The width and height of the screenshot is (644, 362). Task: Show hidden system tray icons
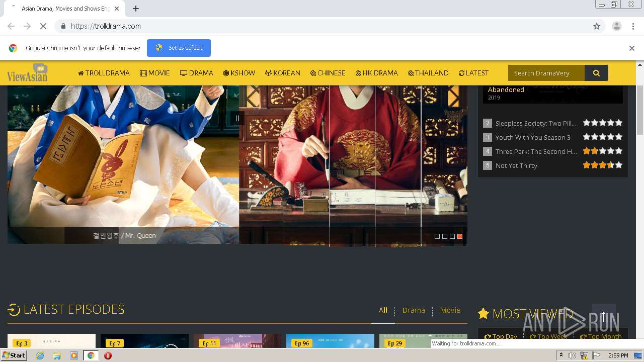561,355
